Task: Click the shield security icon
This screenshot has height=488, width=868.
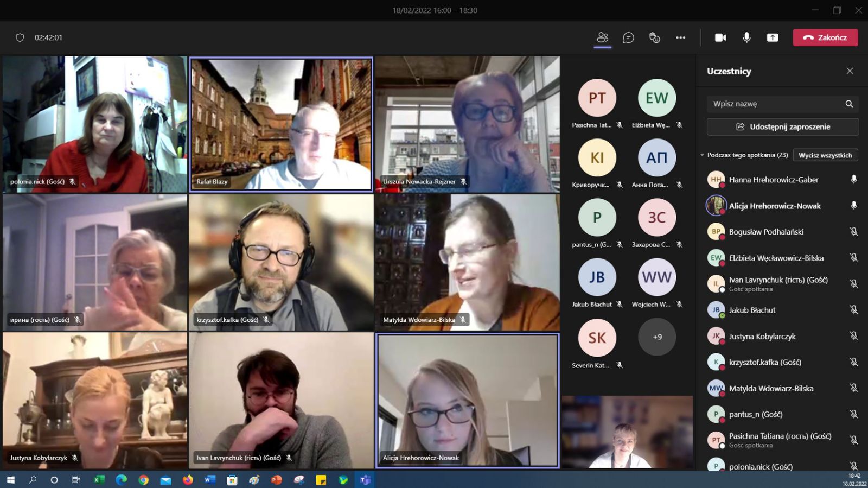Action: [20, 37]
